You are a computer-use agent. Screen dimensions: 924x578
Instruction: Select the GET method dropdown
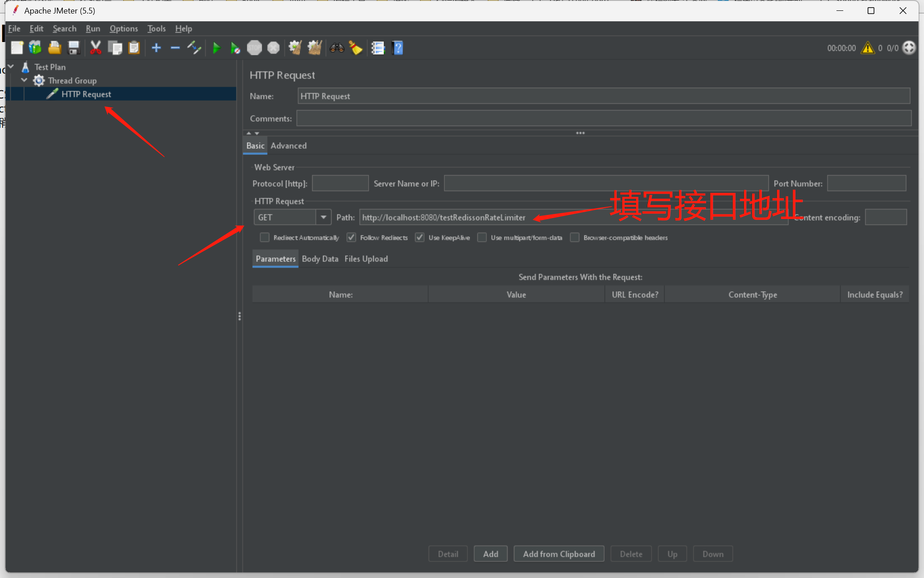[291, 217]
